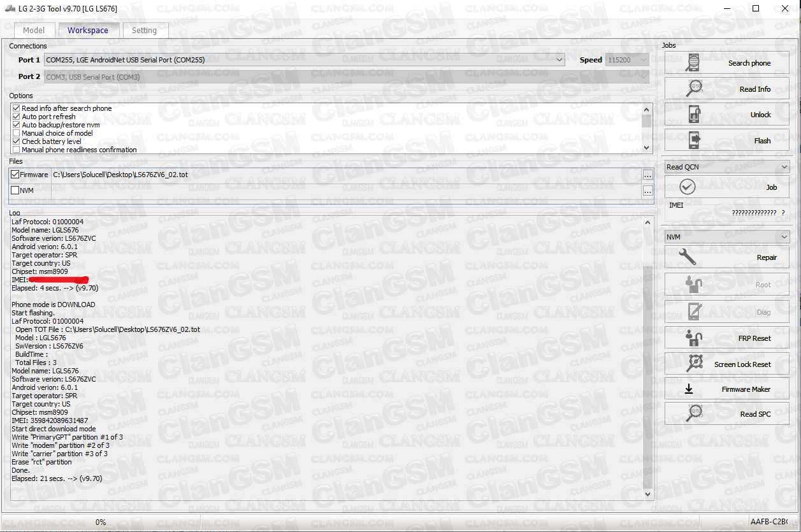Screen dimensions: 801x532
Task: Click the Flash phone icon
Action: click(x=695, y=140)
